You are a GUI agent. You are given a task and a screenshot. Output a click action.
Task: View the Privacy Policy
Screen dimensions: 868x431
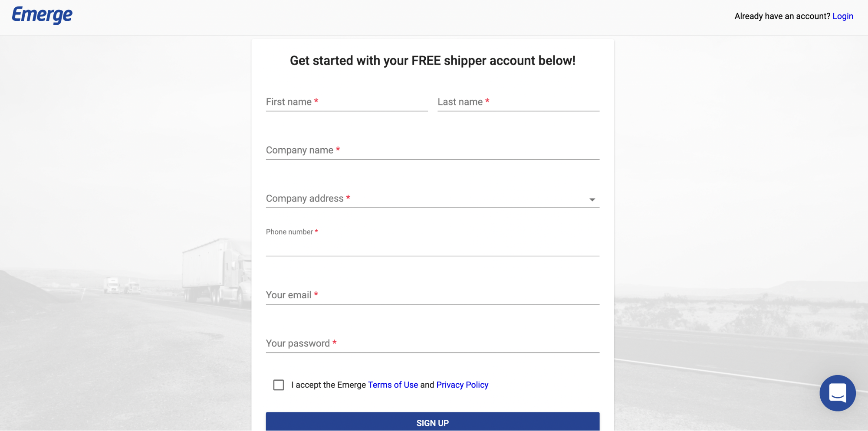462,385
